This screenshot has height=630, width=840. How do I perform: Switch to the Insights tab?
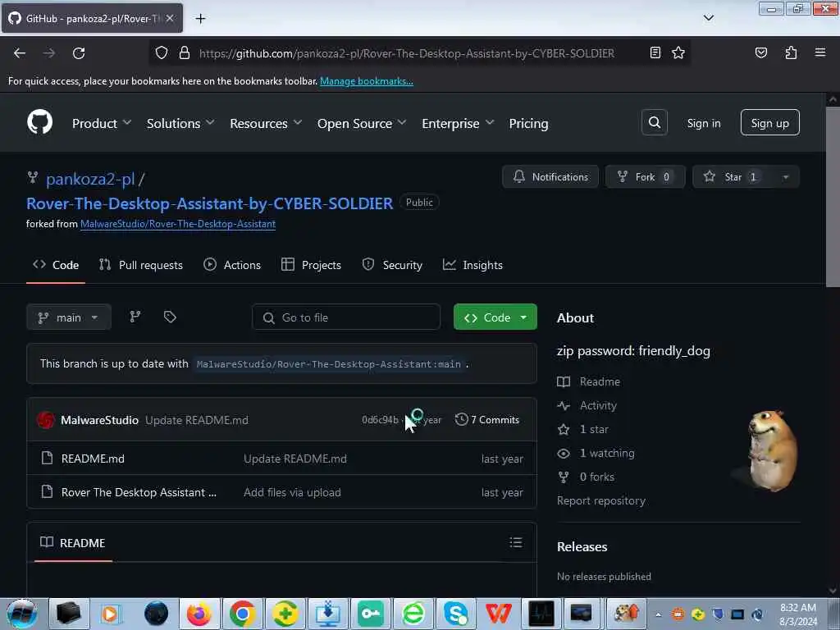point(472,265)
